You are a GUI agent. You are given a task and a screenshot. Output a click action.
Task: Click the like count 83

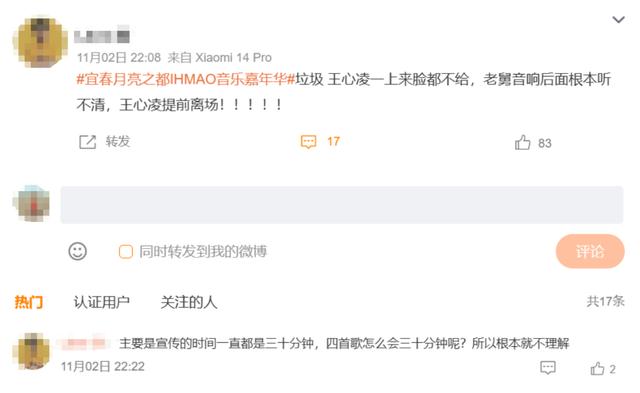click(x=544, y=143)
